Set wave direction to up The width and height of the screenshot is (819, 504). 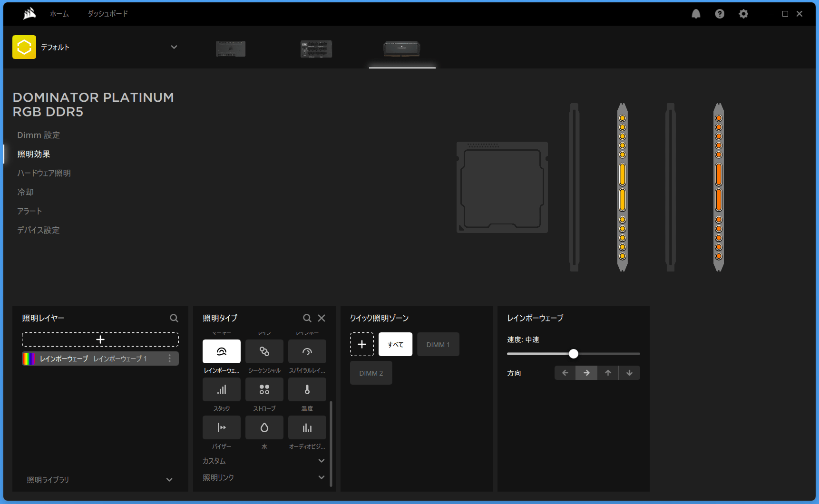(608, 373)
